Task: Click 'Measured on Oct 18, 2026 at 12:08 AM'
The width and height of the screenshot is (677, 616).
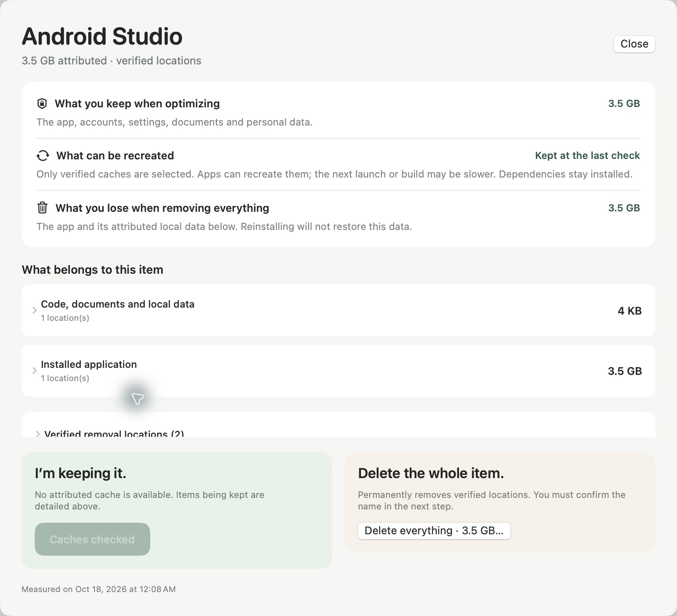Action: [x=99, y=589]
